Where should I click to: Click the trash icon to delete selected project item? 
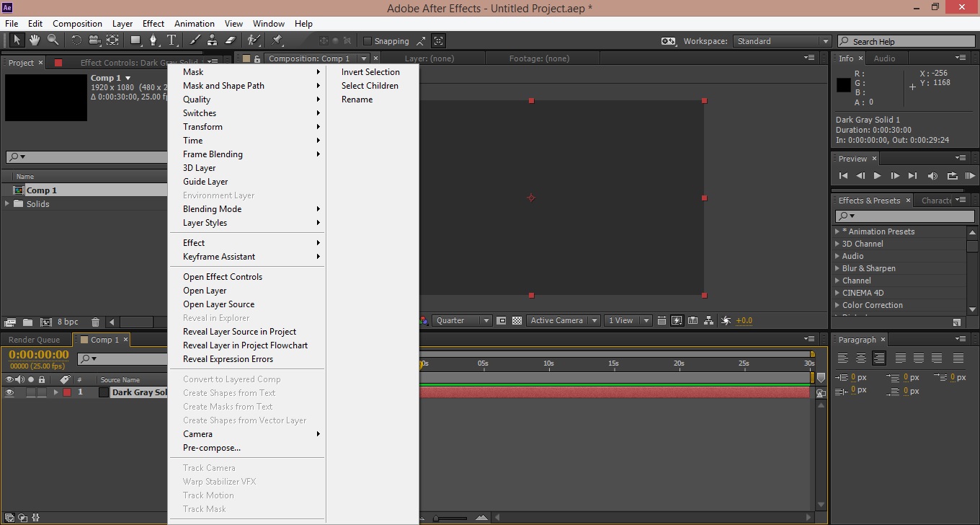click(95, 322)
